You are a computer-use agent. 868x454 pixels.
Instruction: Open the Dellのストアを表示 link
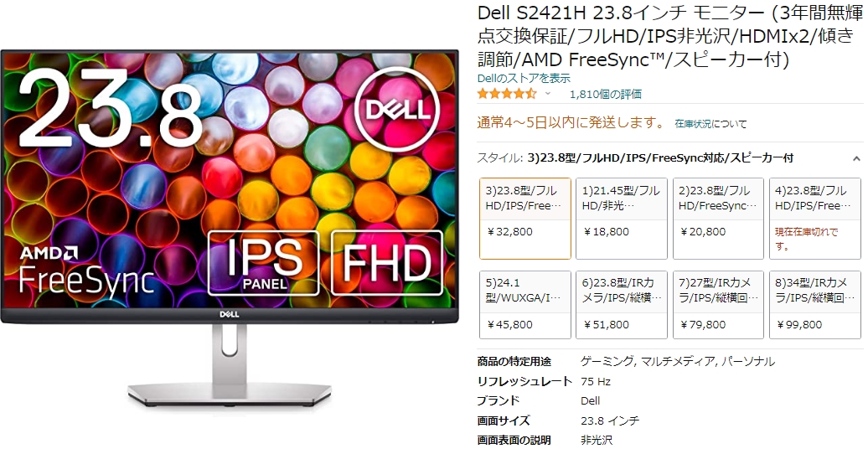coord(524,78)
